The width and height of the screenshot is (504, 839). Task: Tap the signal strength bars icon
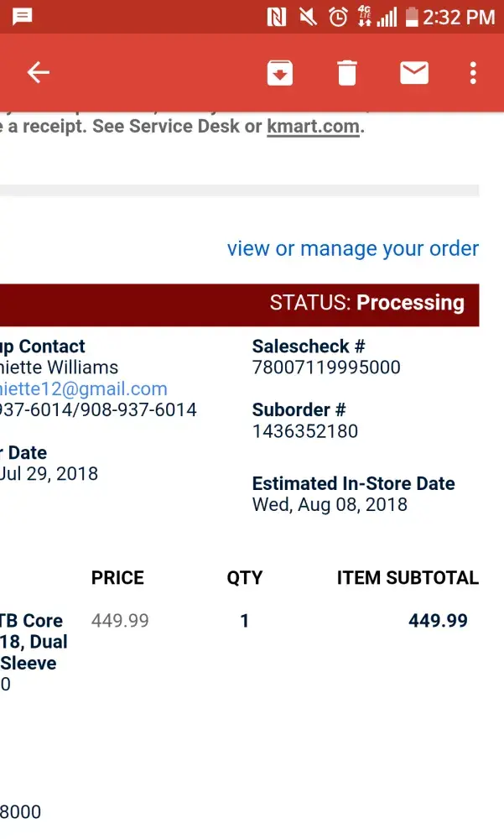[x=387, y=16]
